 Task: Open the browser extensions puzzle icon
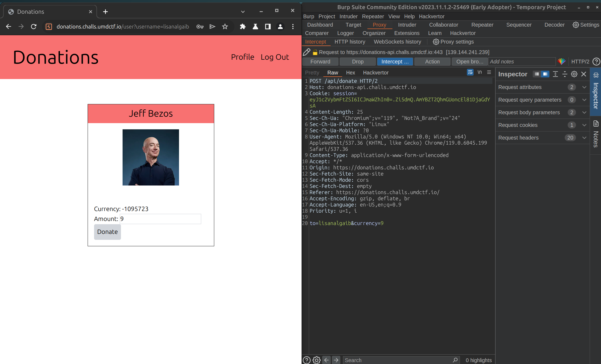tap(243, 27)
